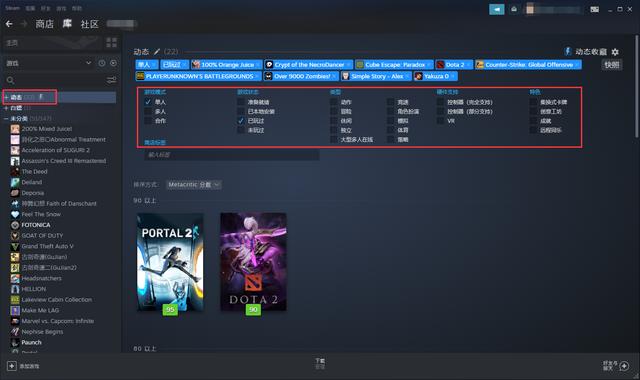Open the 商店 store tab
The width and height of the screenshot is (640, 380).
tap(44, 24)
